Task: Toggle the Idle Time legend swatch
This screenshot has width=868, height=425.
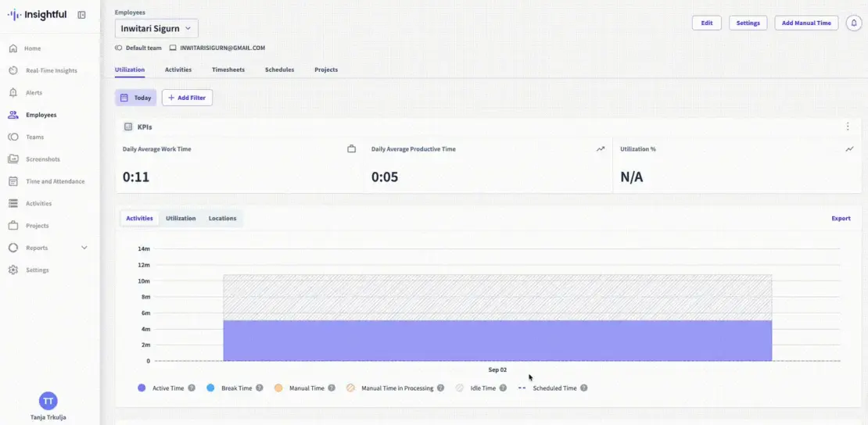Action: tap(460, 388)
